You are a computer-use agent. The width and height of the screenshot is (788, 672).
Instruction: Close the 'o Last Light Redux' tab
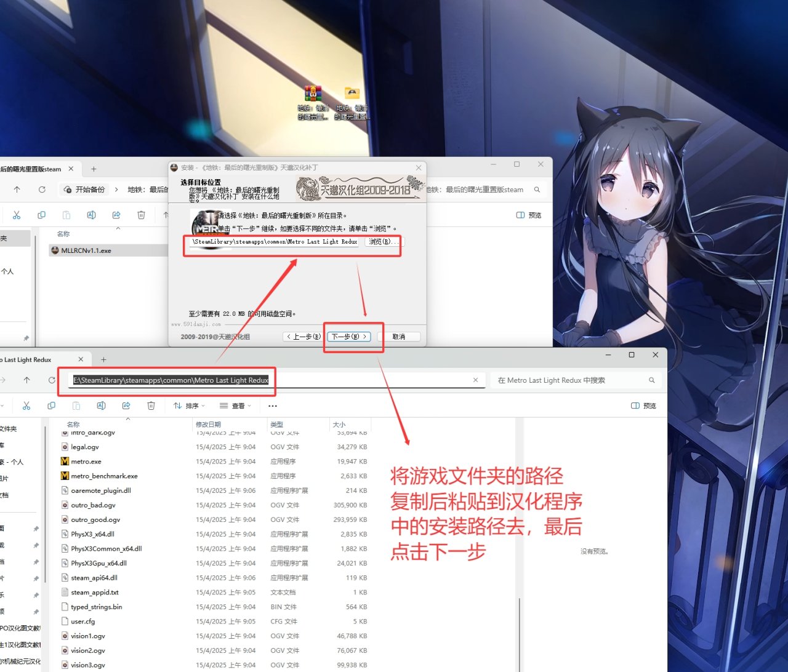coord(81,359)
